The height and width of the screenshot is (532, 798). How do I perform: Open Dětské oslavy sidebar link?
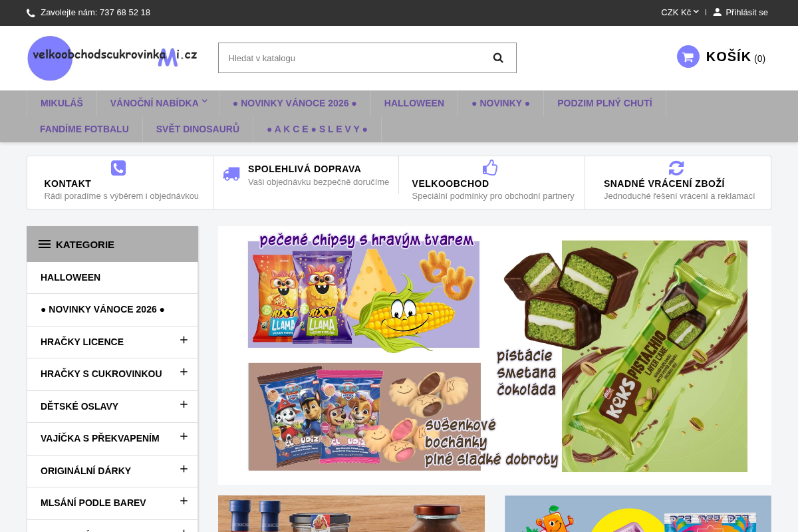pyautogui.click(x=79, y=406)
